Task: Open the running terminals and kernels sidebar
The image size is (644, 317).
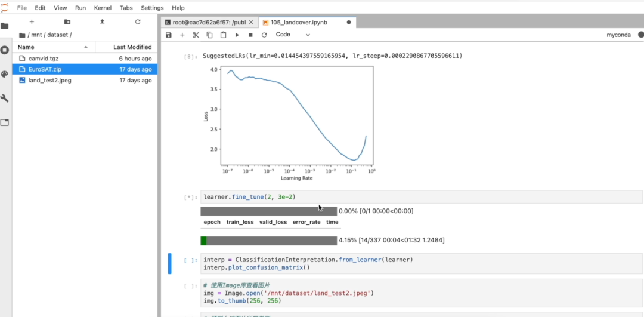Action: point(5,50)
